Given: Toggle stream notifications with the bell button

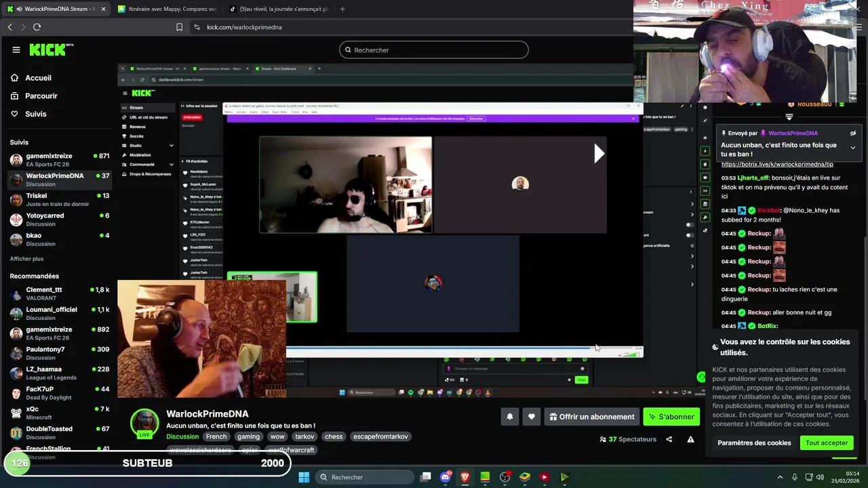Looking at the screenshot, I should 510,417.
